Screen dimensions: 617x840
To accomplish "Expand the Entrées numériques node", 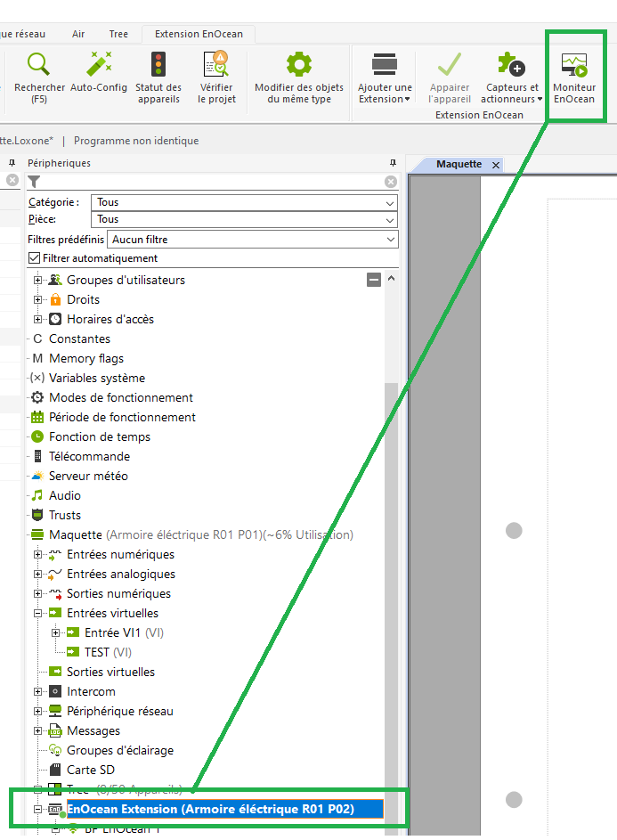I will [38, 555].
